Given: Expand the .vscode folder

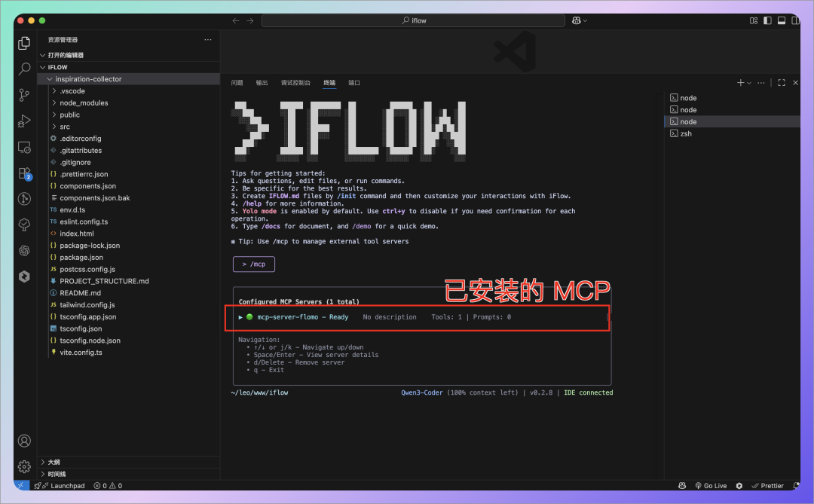Looking at the screenshot, I should 129,91.
